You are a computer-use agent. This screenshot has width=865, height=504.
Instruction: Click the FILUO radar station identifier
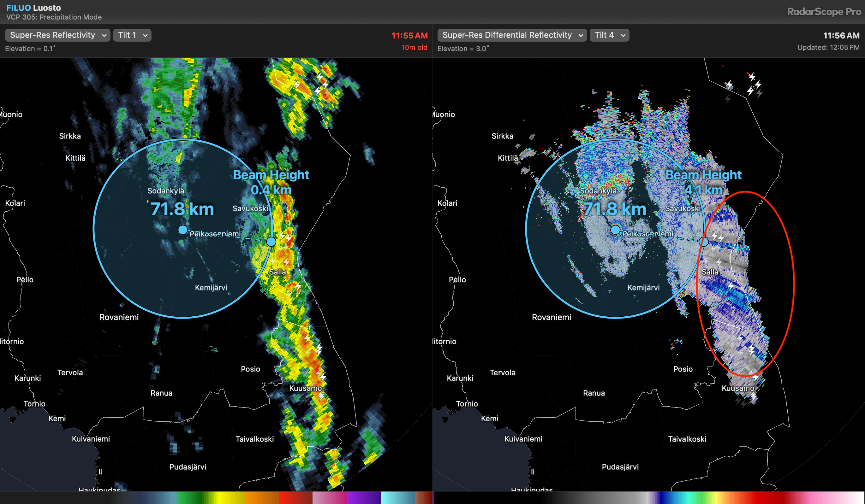(x=19, y=8)
